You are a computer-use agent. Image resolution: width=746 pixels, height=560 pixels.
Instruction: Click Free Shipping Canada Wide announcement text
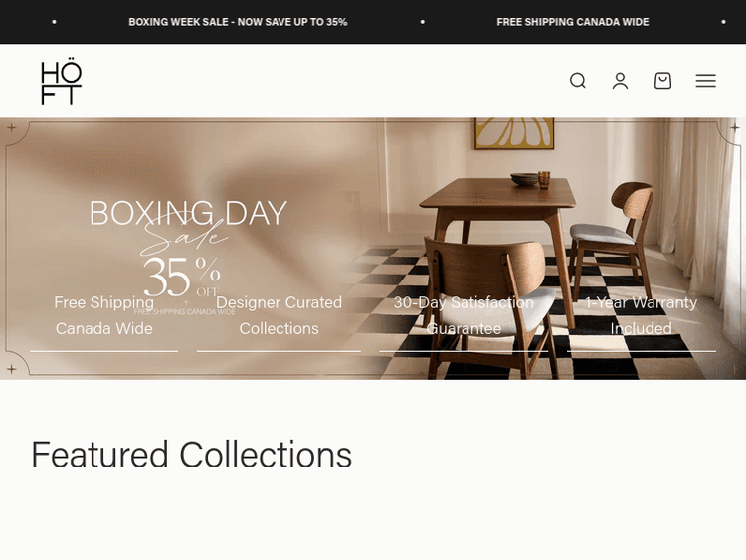(573, 22)
